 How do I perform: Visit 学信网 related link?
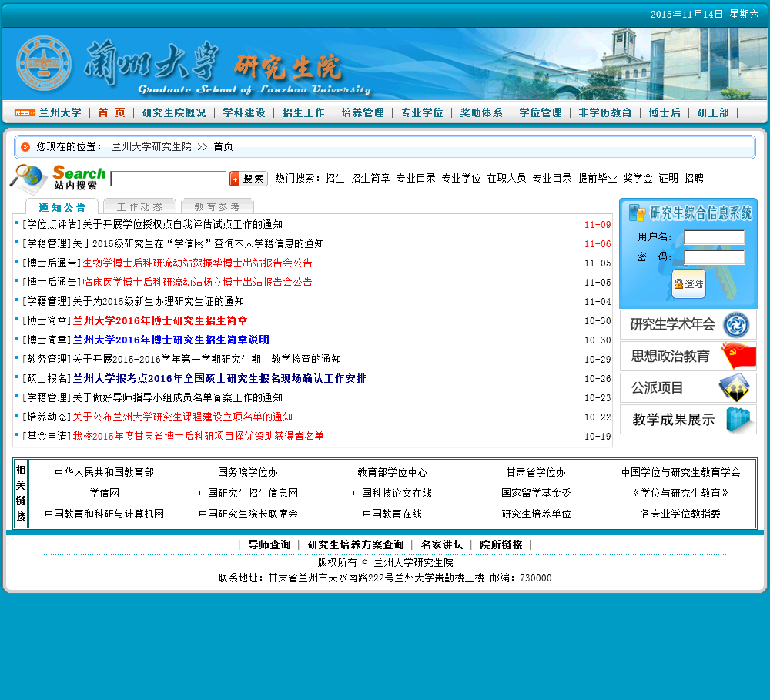(104, 493)
